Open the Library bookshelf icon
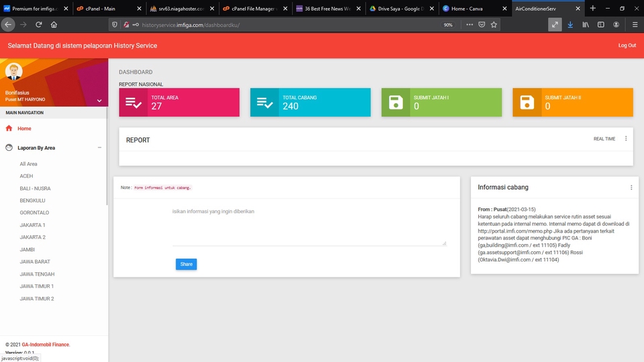Screen dimensions: 644x362 (x=586, y=25)
